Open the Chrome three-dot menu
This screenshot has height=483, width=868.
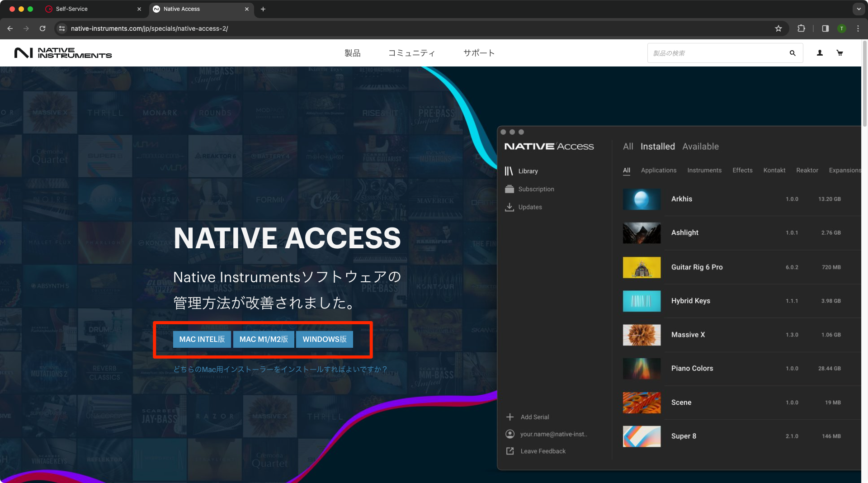point(858,28)
